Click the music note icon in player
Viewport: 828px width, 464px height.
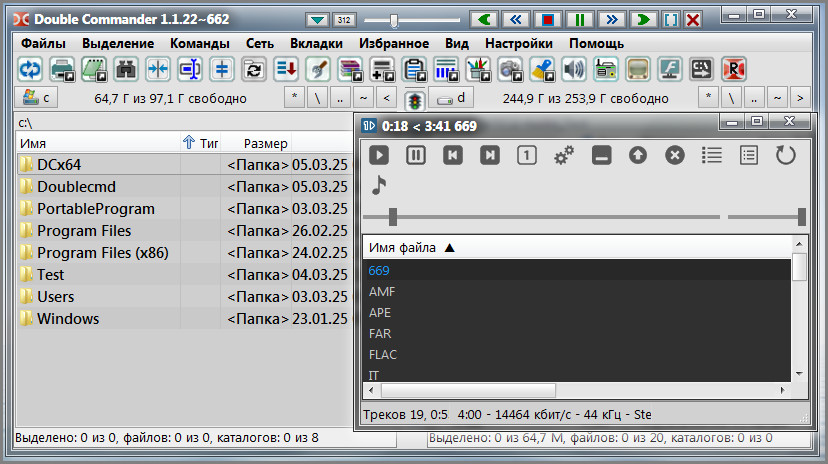(379, 185)
